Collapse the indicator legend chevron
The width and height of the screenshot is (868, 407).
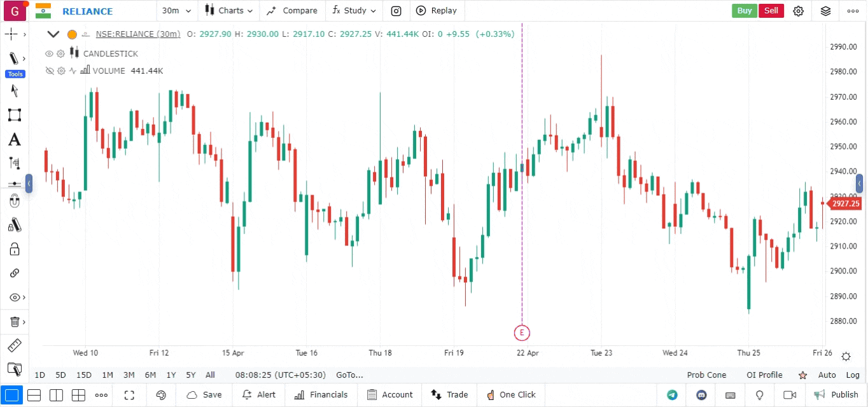coord(53,34)
